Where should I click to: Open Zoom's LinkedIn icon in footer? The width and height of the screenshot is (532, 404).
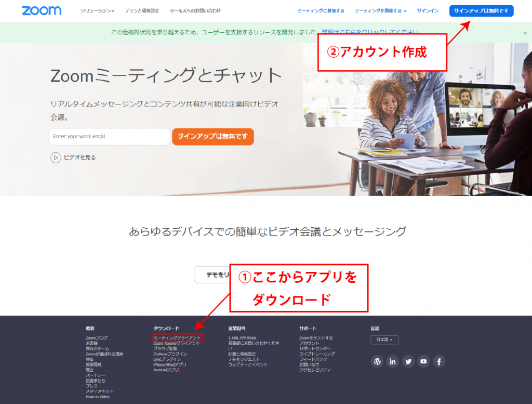[393, 361]
